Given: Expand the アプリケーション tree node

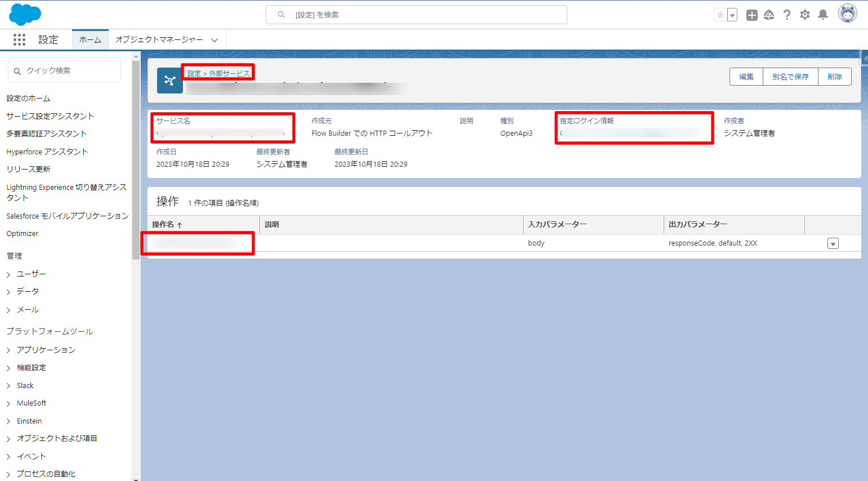Looking at the screenshot, I should click(8, 350).
